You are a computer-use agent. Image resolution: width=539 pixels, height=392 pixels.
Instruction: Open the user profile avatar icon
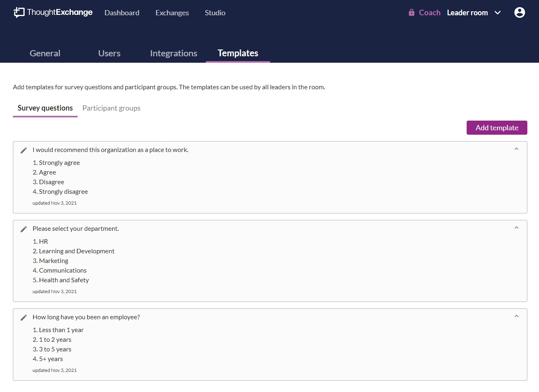[519, 12]
